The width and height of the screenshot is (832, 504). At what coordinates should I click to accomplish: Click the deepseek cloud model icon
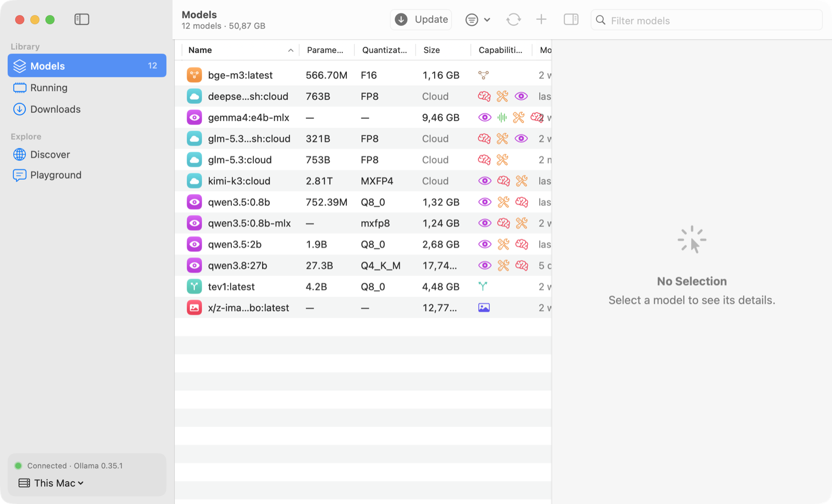point(194,96)
